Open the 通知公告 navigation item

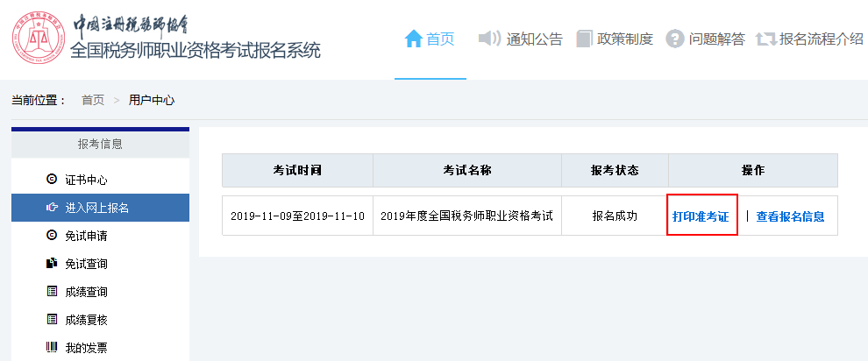coord(520,39)
